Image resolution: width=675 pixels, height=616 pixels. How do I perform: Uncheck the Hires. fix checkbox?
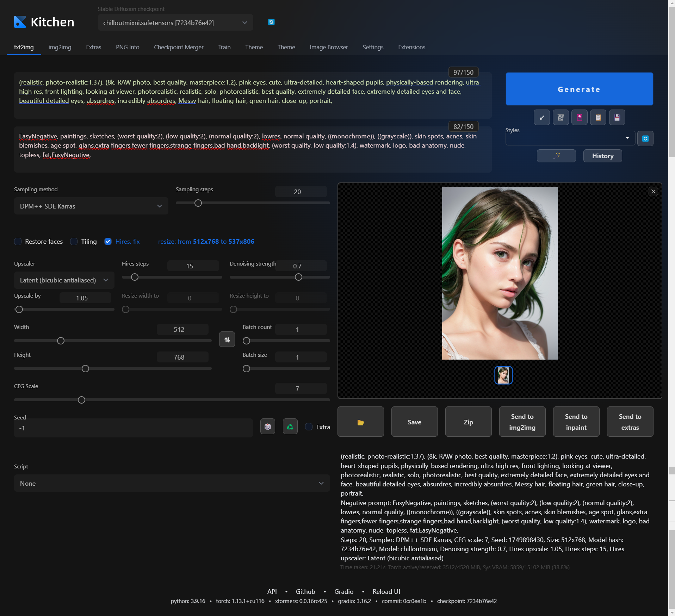pyautogui.click(x=108, y=242)
